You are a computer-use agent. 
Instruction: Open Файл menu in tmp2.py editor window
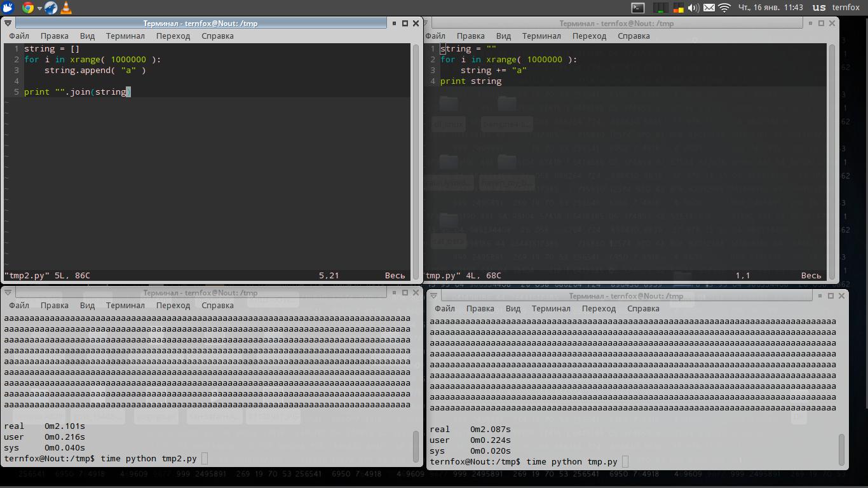pos(19,36)
